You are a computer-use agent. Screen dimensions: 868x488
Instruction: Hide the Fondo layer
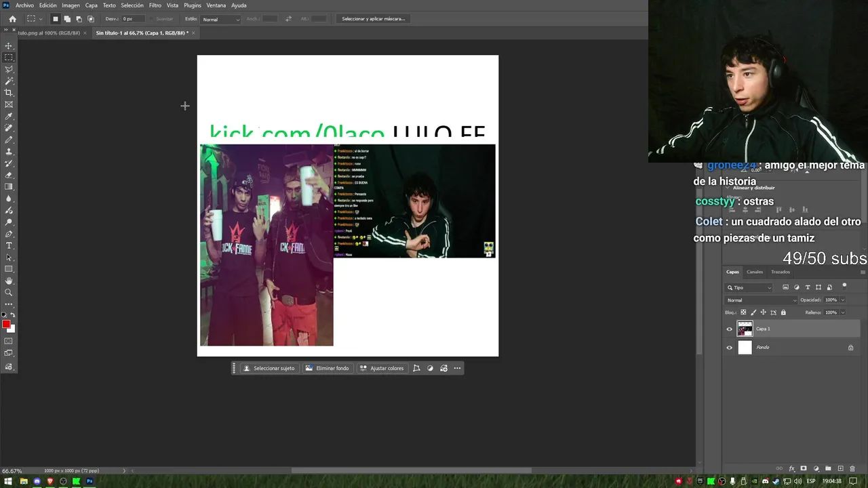730,348
